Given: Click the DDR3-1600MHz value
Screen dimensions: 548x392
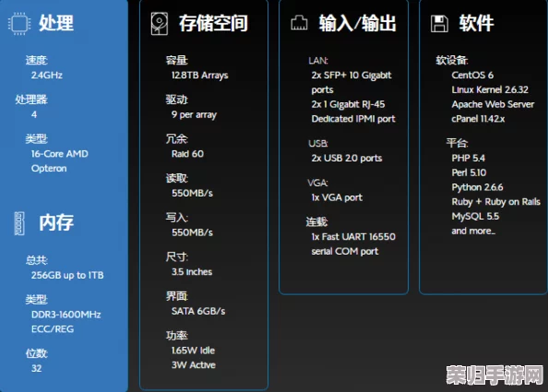Looking at the screenshot, I should coord(66,315).
